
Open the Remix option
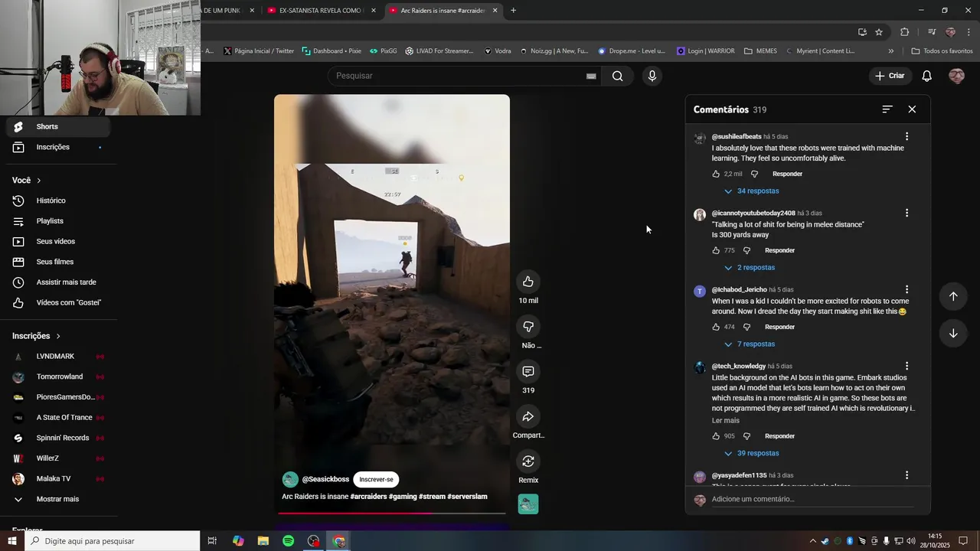(x=528, y=461)
